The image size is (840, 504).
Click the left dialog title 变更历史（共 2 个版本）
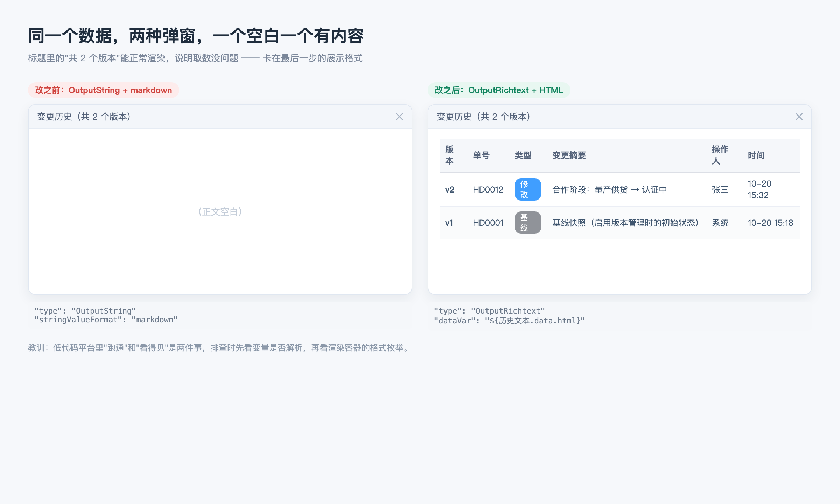coord(84,117)
